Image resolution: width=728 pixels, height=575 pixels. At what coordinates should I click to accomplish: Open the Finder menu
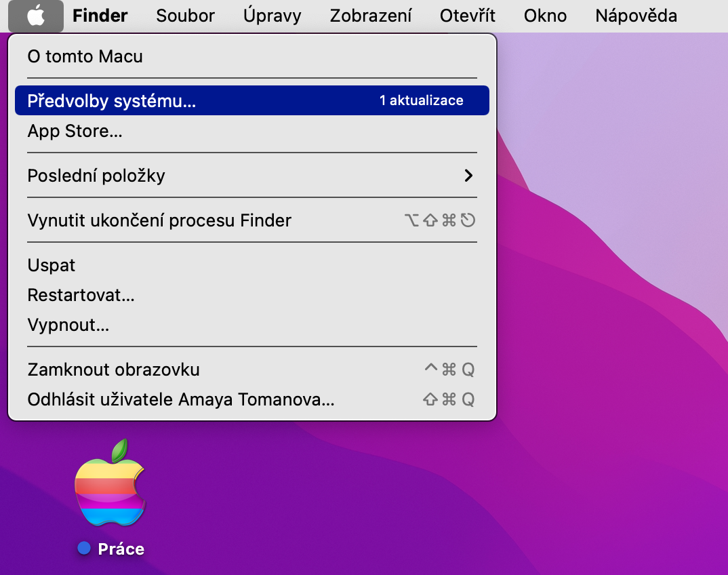tap(100, 16)
